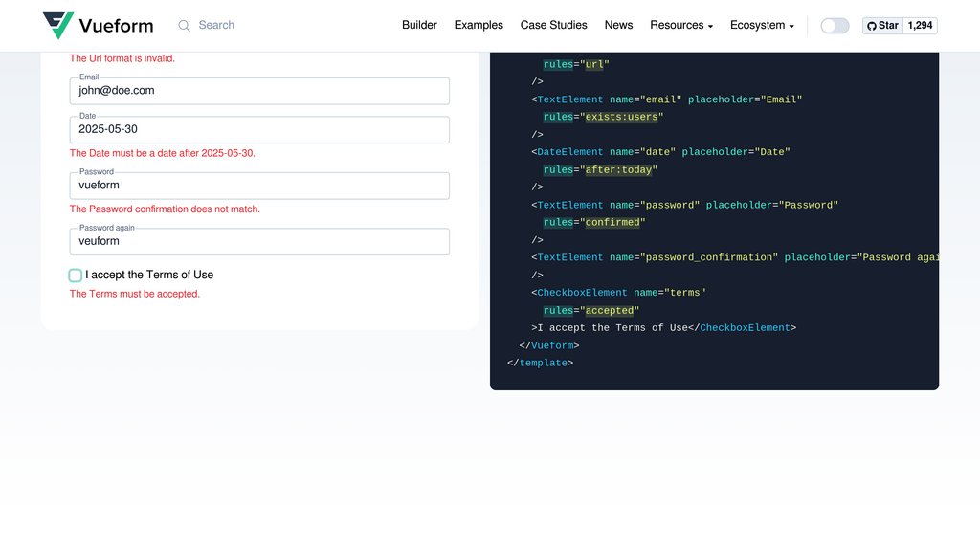The image size is (980, 551).
Task: Click the Email input containing john@doe.com
Action: coord(258,90)
